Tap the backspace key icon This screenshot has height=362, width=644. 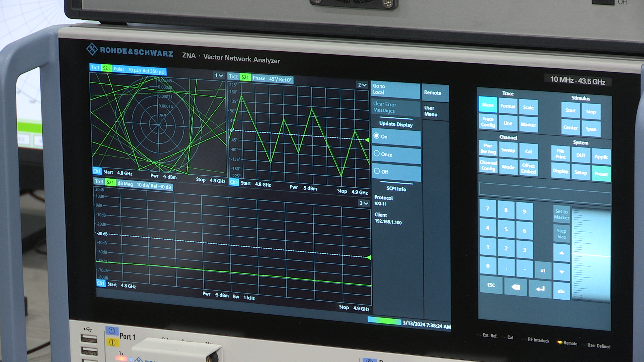point(516,287)
